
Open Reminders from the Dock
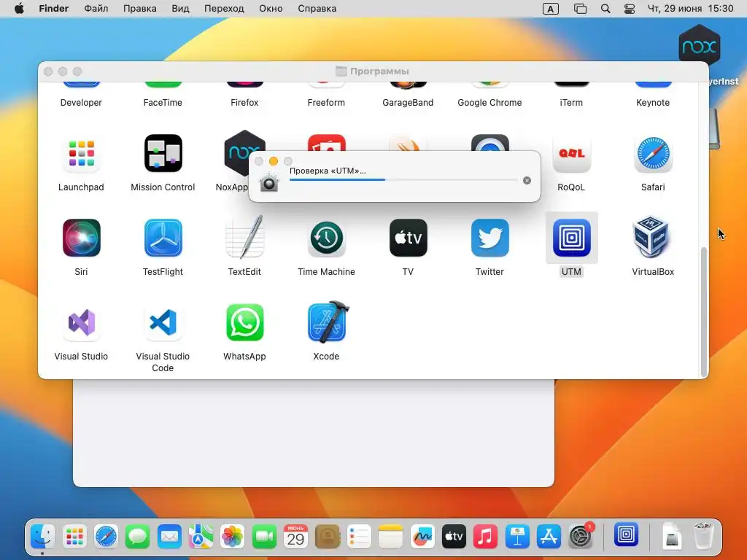click(x=359, y=537)
